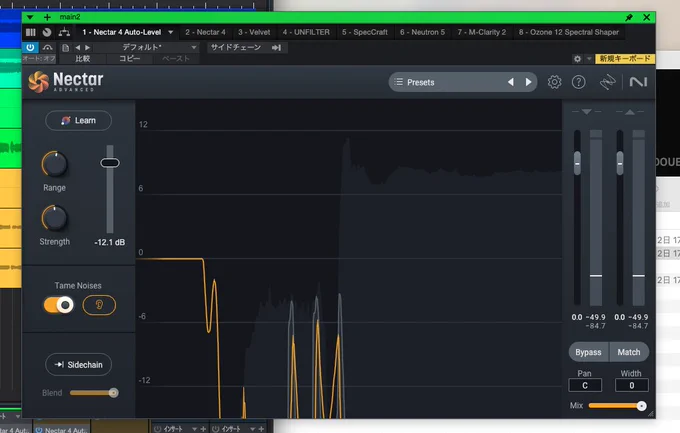Screen dimensions: 680x433
Task: Switch to the 7 - M-Clarity 2 tab
Action: 481,32
